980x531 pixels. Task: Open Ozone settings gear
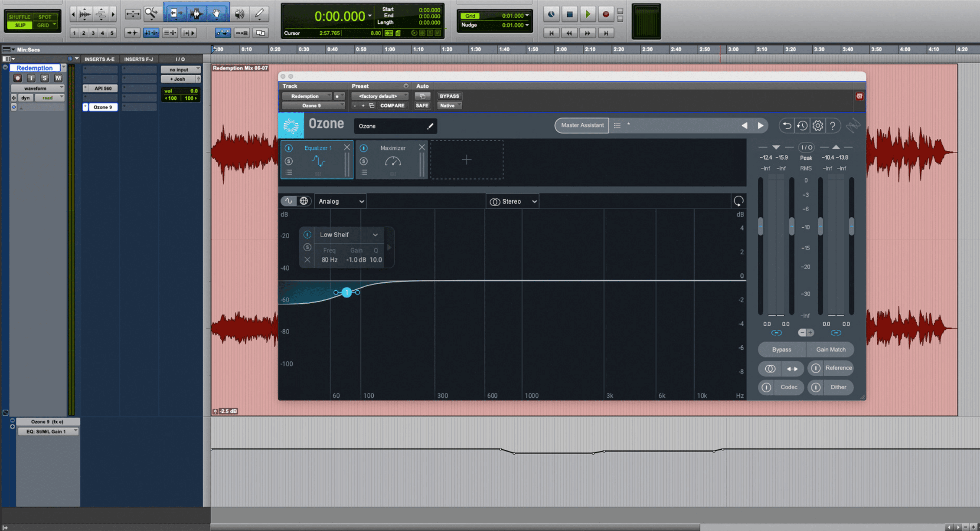(x=817, y=126)
